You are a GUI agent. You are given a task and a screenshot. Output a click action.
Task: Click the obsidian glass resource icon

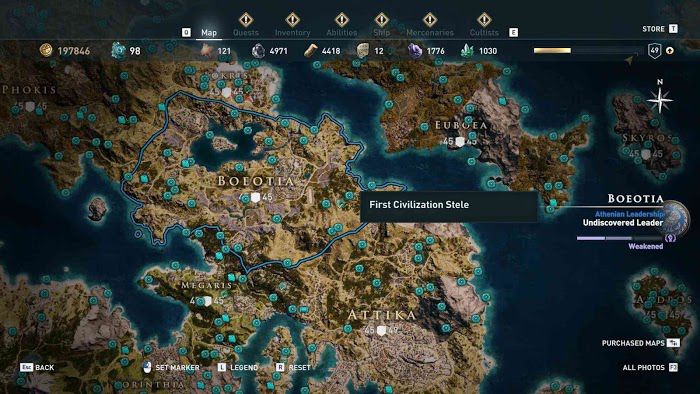point(415,51)
